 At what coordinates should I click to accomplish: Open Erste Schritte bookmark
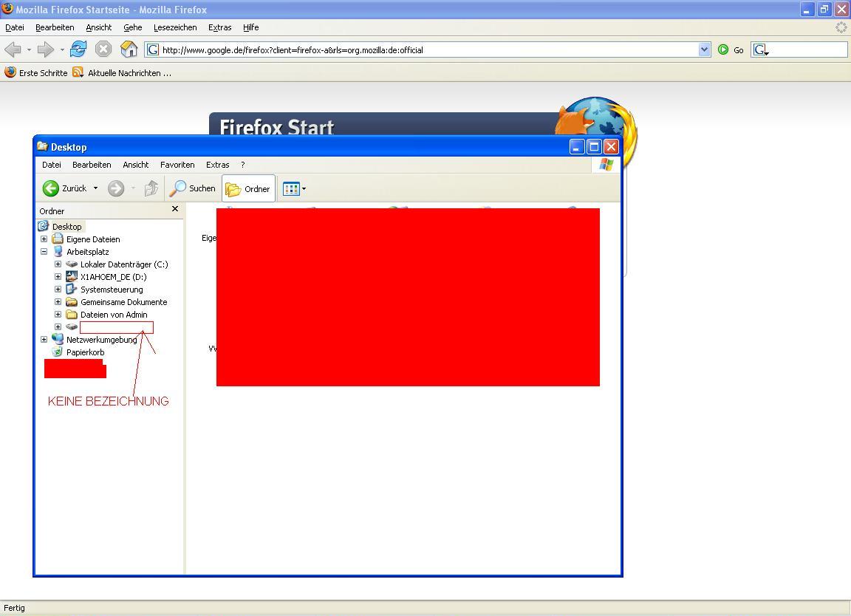coord(35,72)
